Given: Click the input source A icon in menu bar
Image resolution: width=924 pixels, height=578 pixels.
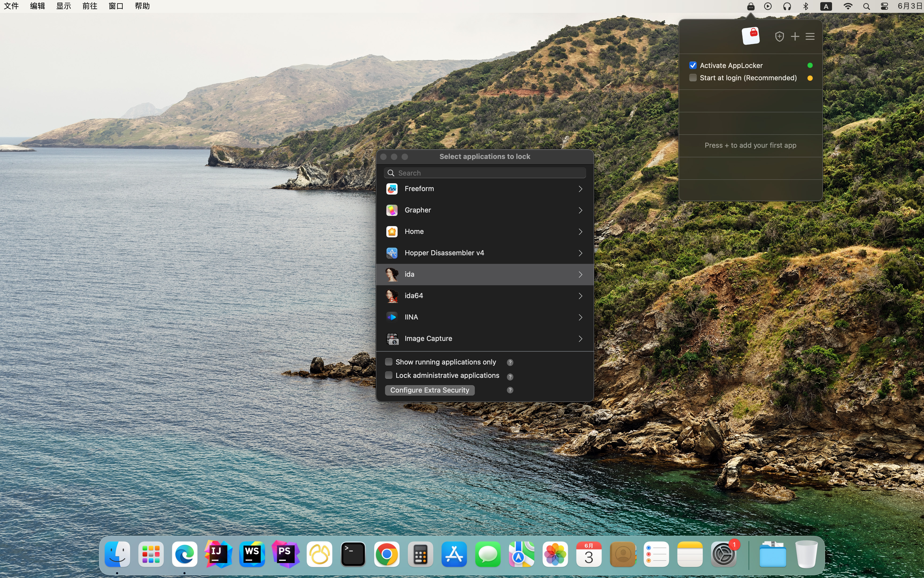Looking at the screenshot, I should coord(826,6).
